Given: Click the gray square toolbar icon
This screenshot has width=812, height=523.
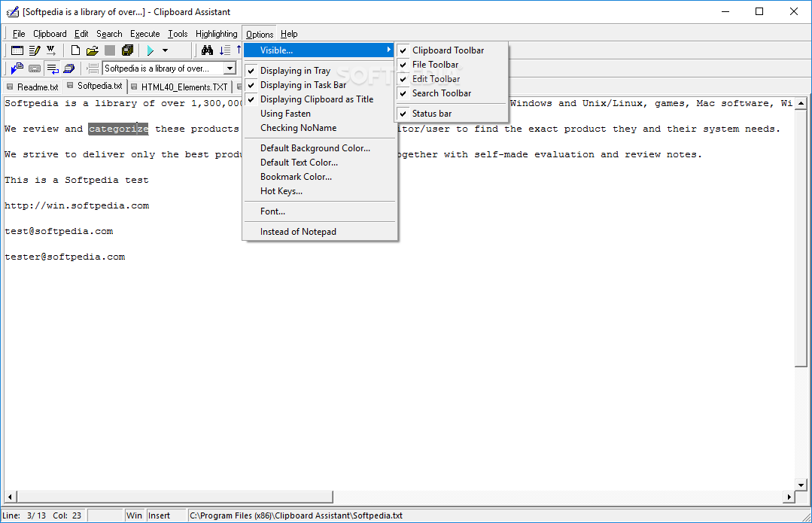Looking at the screenshot, I should pyautogui.click(x=109, y=50).
